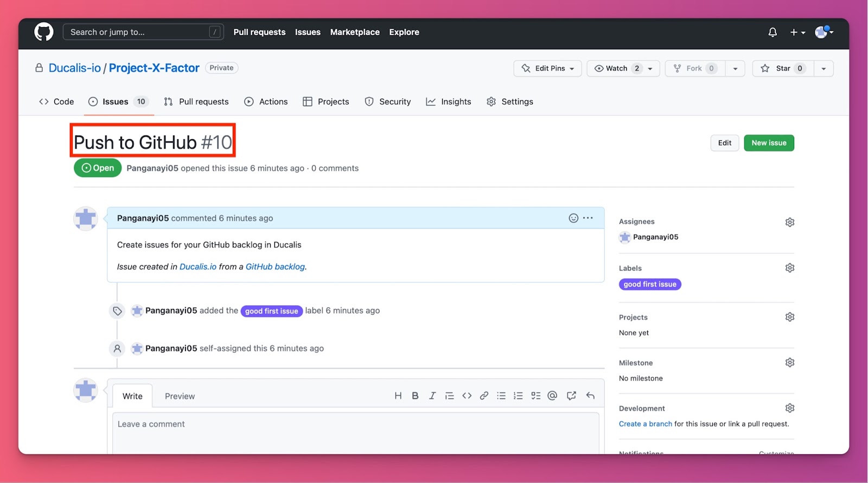Open the notifications bell
The image size is (868, 483).
tap(773, 33)
